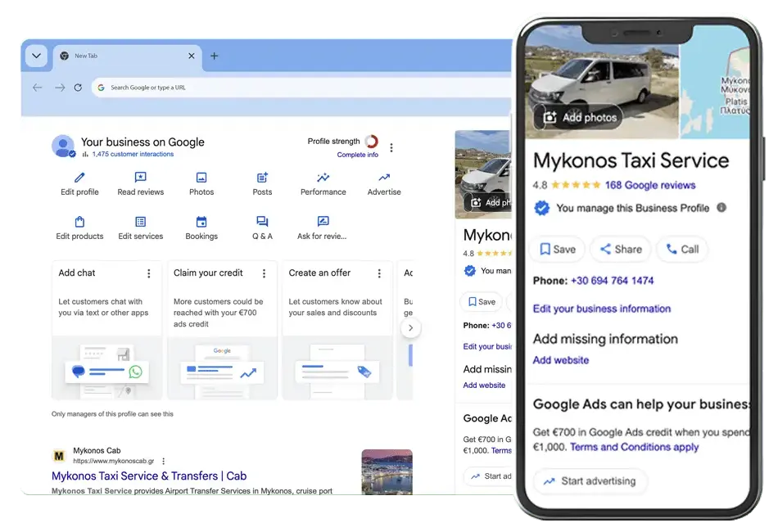Open Claim your credit card options menu
778x532 pixels.
pyautogui.click(x=264, y=273)
